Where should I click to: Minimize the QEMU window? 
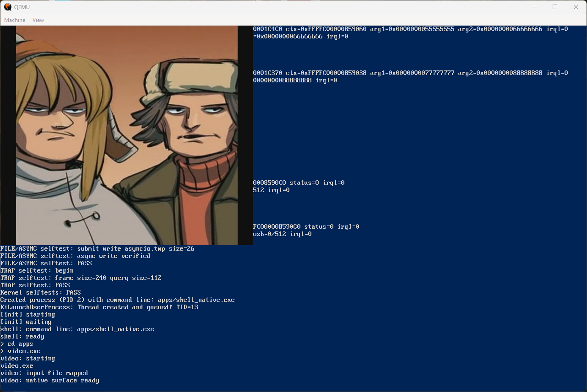(534, 7)
